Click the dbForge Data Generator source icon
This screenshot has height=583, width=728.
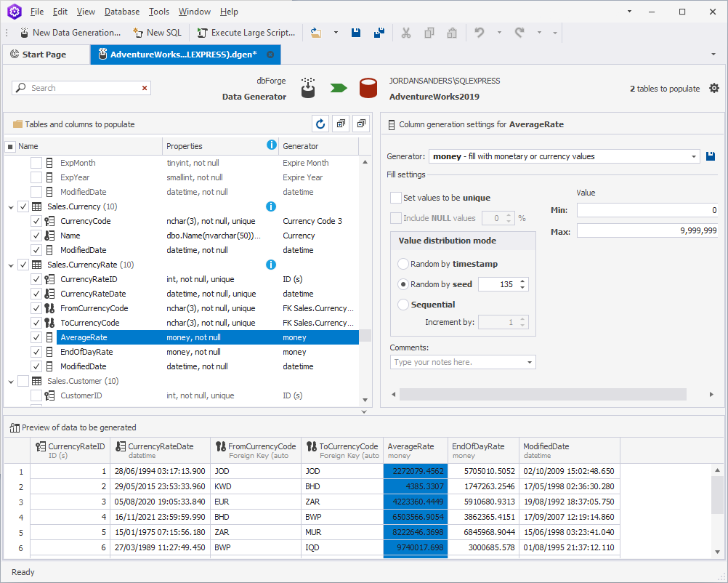(308, 87)
